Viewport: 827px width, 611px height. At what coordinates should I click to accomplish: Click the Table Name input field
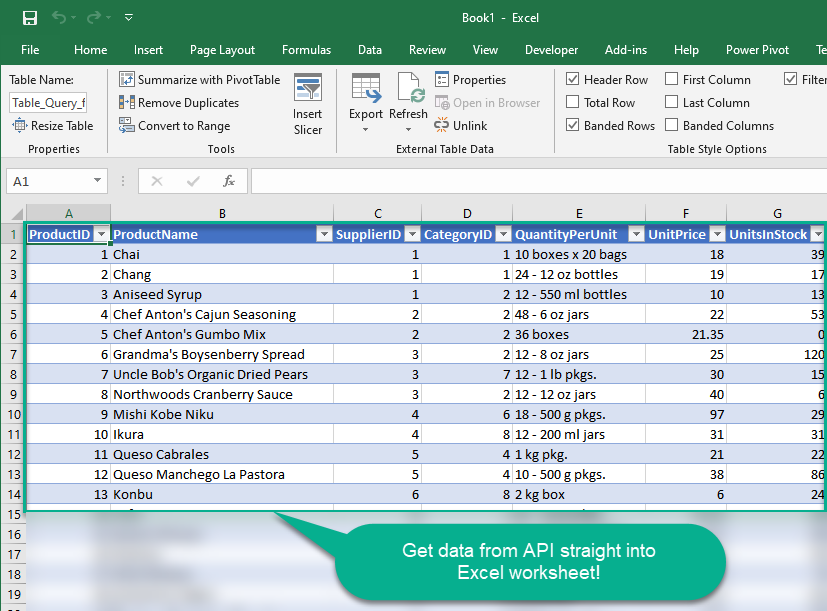(48, 102)
